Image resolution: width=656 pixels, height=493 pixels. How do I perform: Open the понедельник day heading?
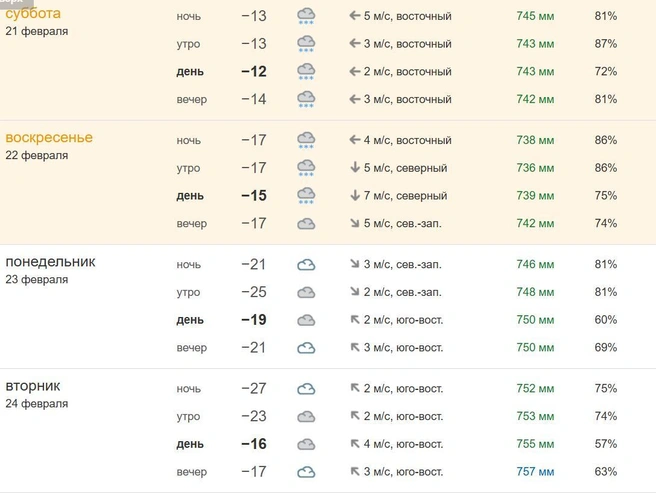click(x=50, y=262)
